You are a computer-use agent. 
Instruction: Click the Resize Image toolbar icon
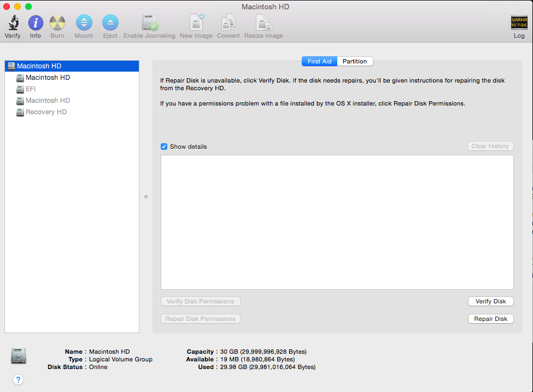[263, 23]
